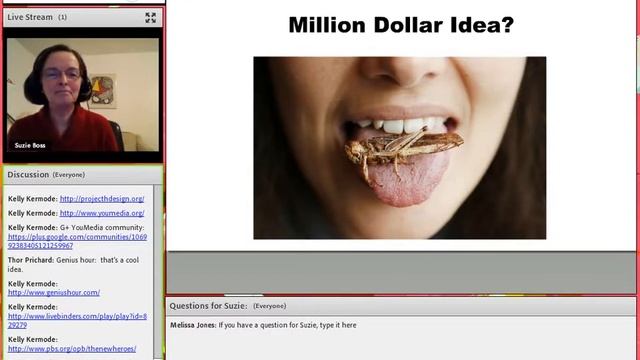Click the Suzie Boss webcam video
The image size is (640, 360).
(83, 95)
